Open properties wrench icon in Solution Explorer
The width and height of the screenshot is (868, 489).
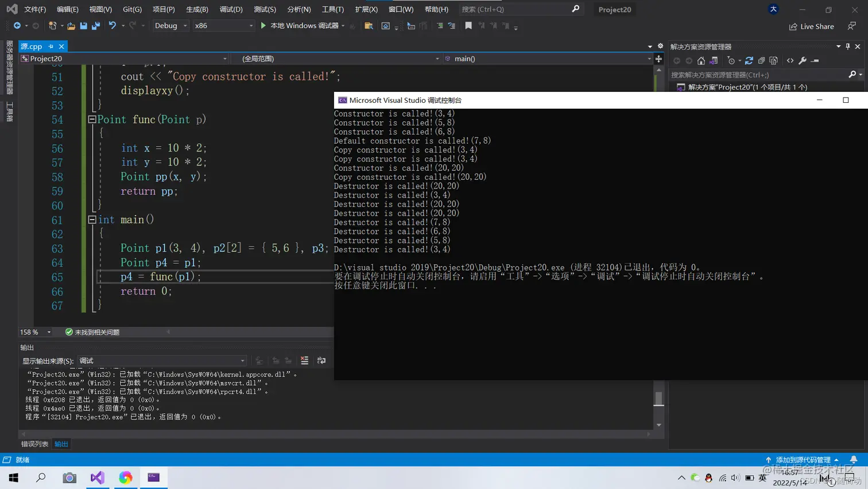tap(803, 61)
